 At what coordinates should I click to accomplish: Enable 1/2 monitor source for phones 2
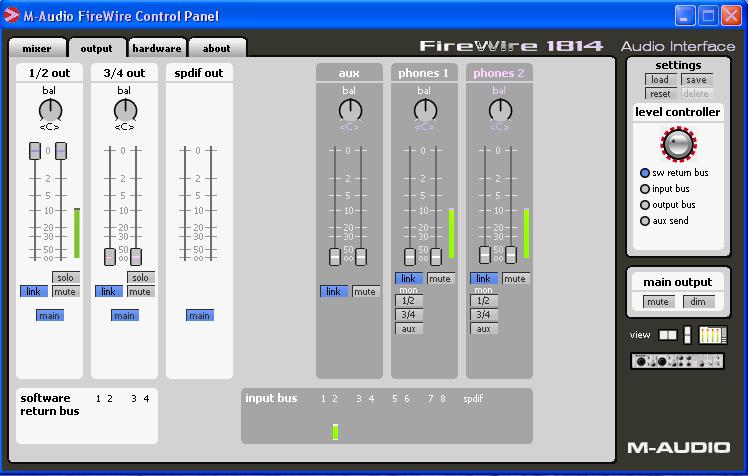(484, 300)
